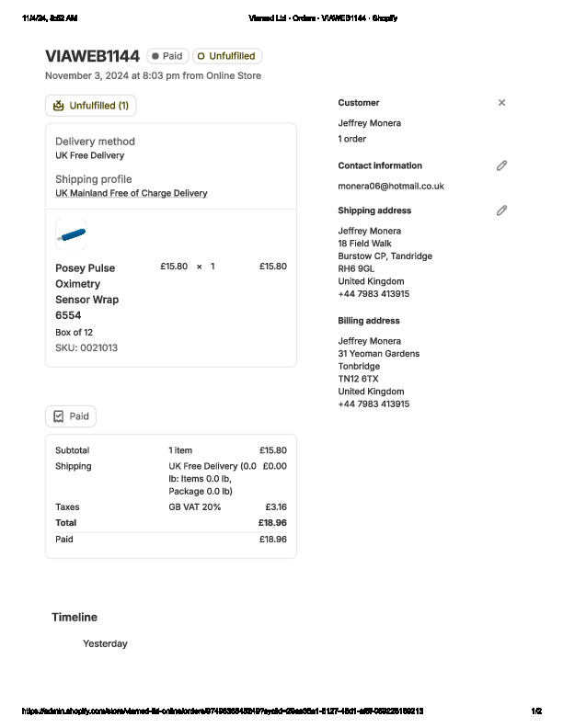
Task: Click the billing address phone number
Action: coord(373,404)
